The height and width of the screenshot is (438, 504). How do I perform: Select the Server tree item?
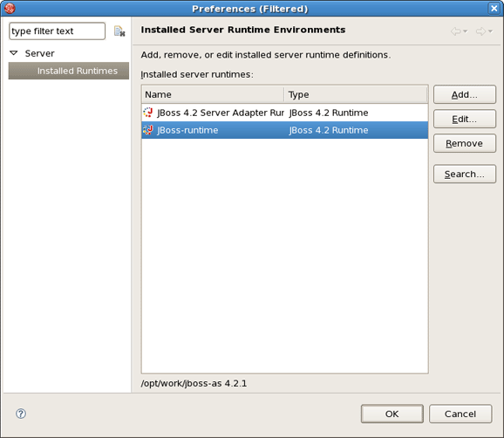(39, 53)
